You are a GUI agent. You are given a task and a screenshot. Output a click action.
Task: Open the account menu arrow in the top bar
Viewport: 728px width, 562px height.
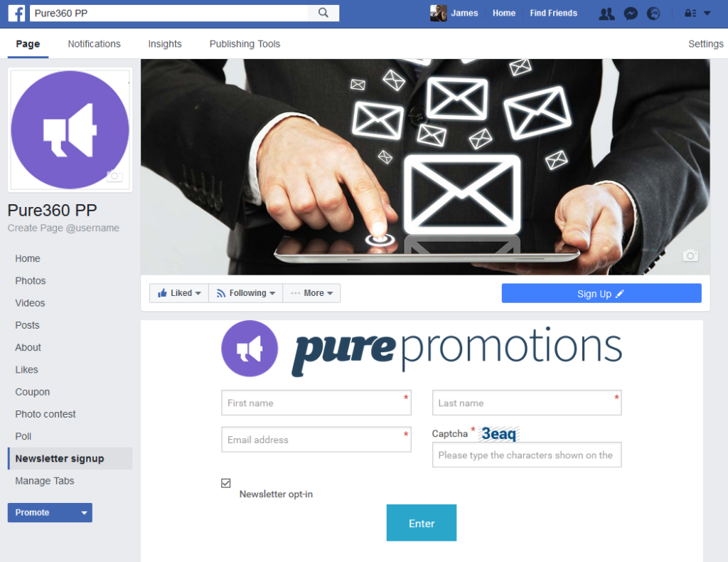[707, 14]
